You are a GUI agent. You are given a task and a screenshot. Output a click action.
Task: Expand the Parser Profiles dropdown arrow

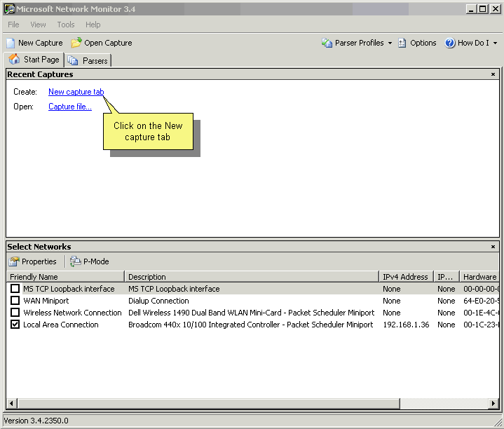tap(390, 43)
